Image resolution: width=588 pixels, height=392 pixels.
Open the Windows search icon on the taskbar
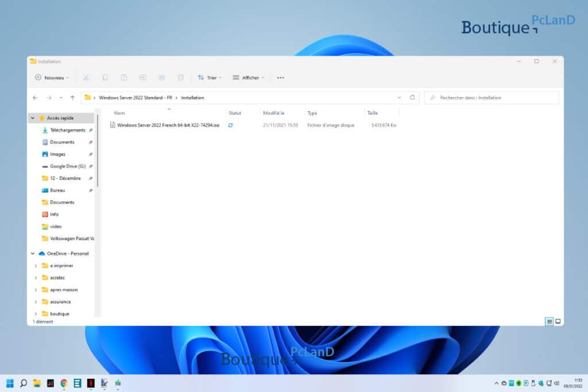[x=23, y=383]
